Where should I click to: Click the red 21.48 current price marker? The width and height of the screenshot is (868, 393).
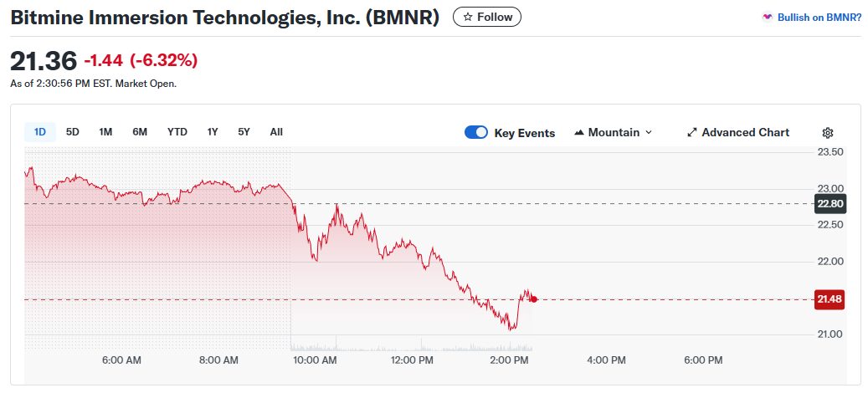point(829,299)
